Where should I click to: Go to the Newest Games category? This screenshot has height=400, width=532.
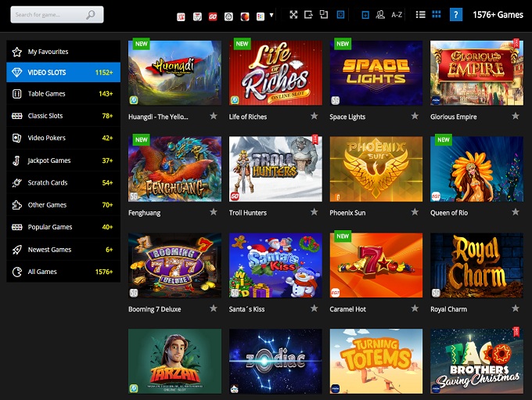coord(49,250)
